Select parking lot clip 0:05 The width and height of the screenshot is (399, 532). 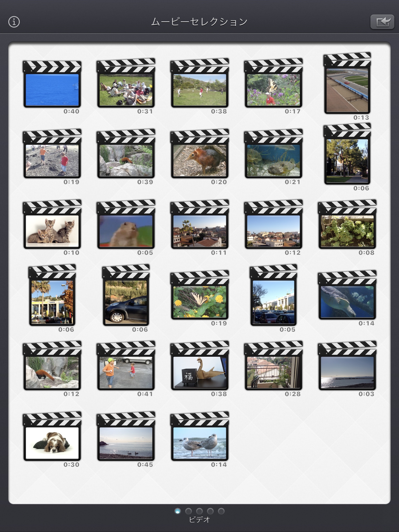(274, 295)
